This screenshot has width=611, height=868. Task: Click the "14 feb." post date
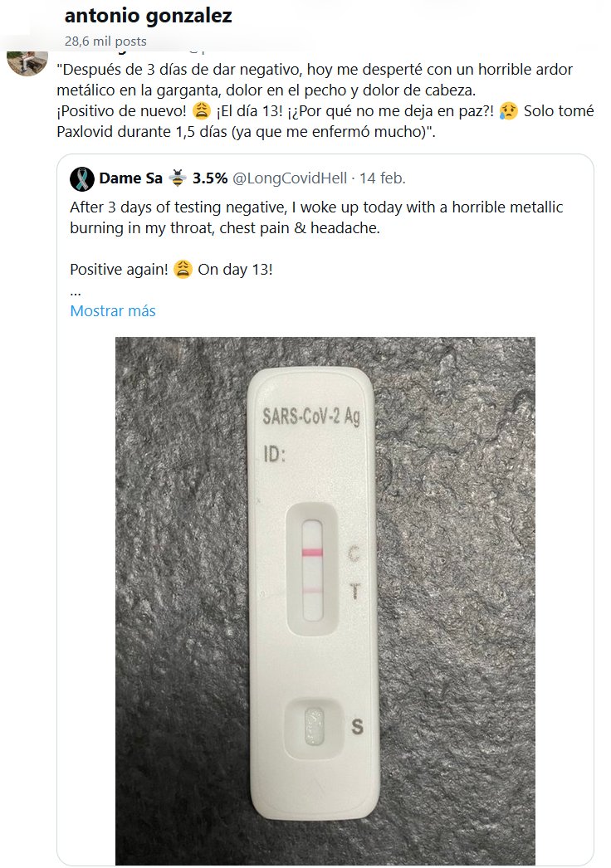380,178
